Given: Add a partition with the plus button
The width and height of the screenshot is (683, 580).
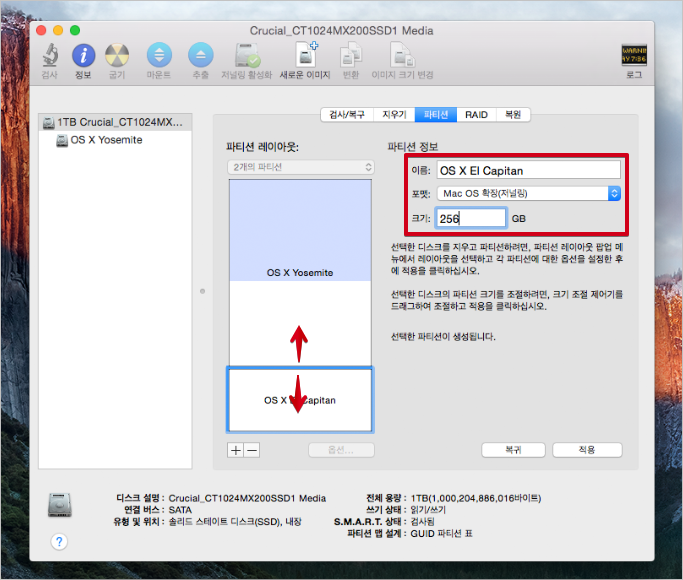Looking at the screenshot, I should point(236,450).
